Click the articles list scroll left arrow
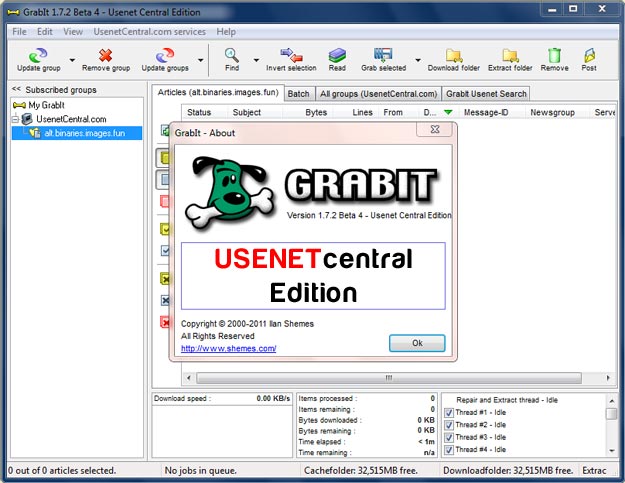625x483 pixels. click(x=189, y=378)
